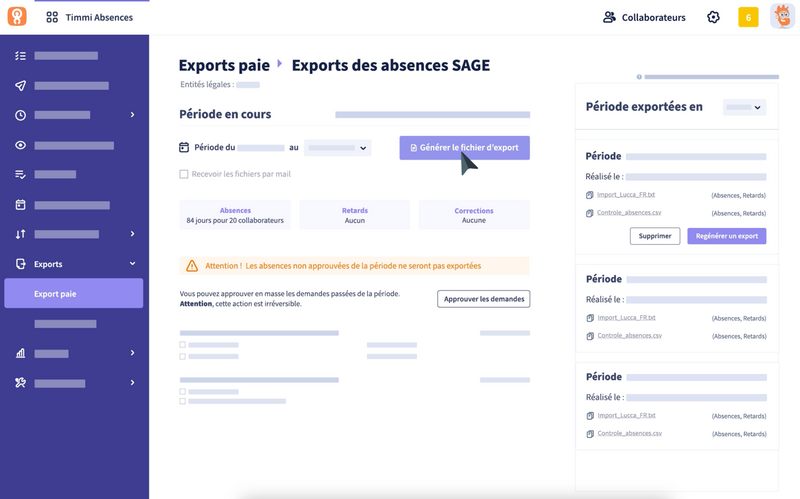Open Timmi Absences in the header

(x=99, y=17)
